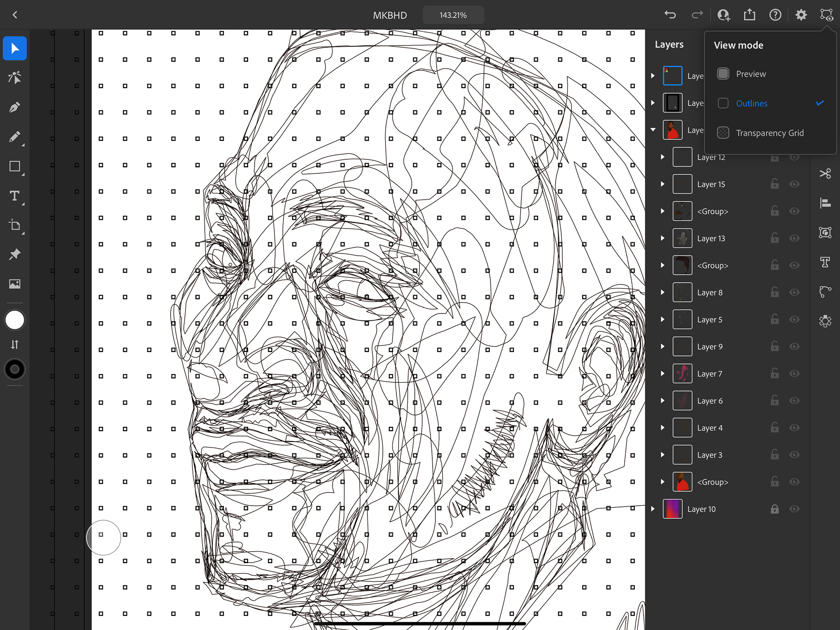The image size is (840, 630).
Task: Select the Pen tool
Action: click(x=14, y=107)
